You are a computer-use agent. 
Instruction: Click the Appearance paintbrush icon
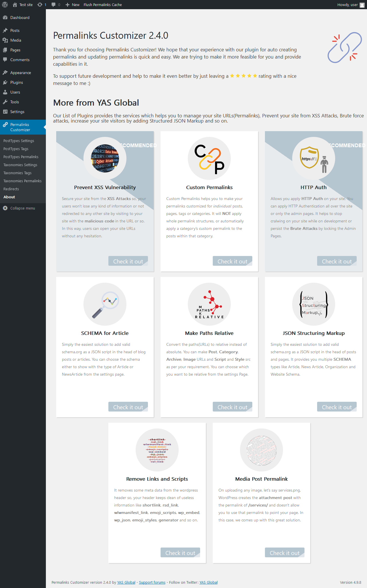(x=5, y=73)
